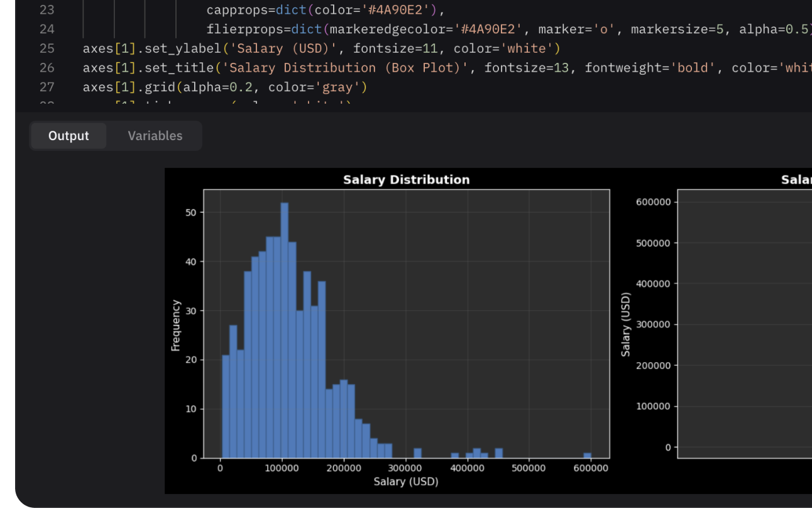This screenshot has width=812, height=523.
Task: Click the 300000 tick on histogram x-axis
Action: (x=405, y=469)
